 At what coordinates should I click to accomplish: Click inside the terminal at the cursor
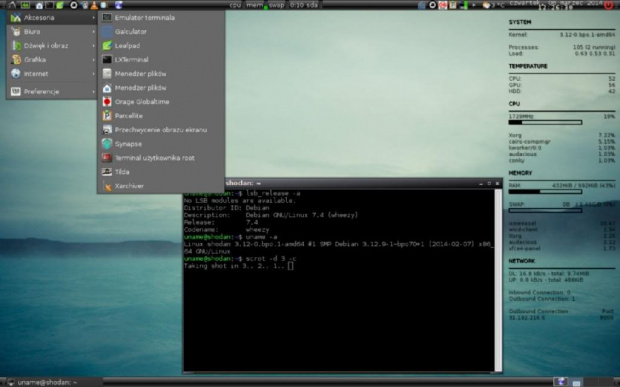pos(291,266)
